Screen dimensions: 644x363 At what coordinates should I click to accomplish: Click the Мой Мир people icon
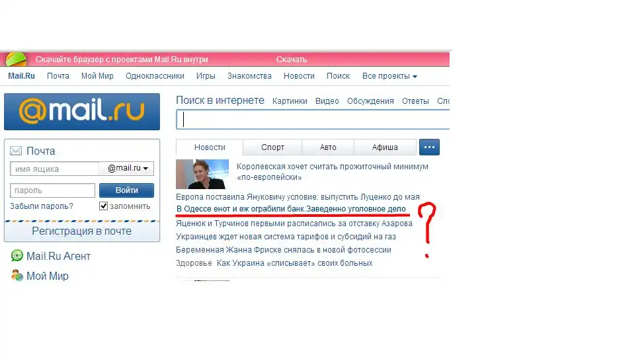pos(17,276)
